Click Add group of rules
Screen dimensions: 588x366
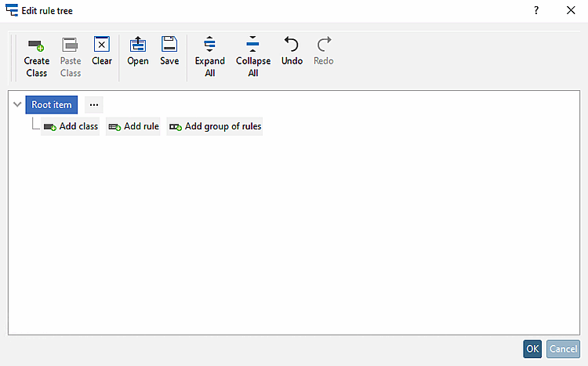pyautogui.click(x=215, y=126)
